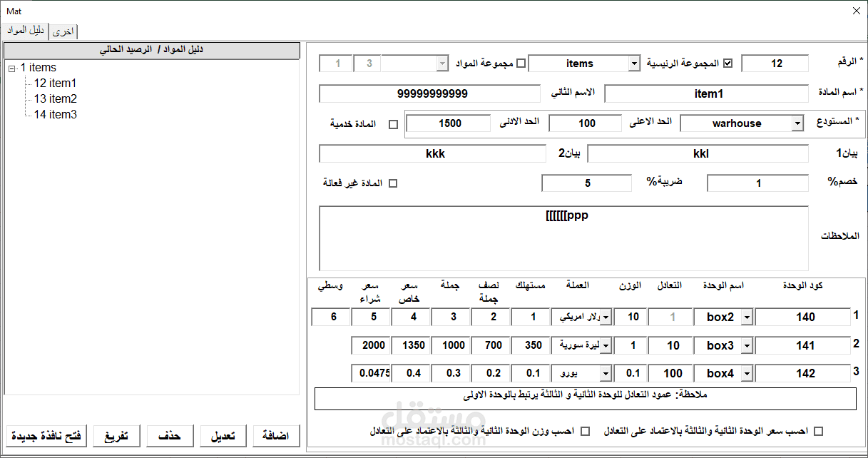Open the دولار امريكي currency dropdown

coord(606,317)
